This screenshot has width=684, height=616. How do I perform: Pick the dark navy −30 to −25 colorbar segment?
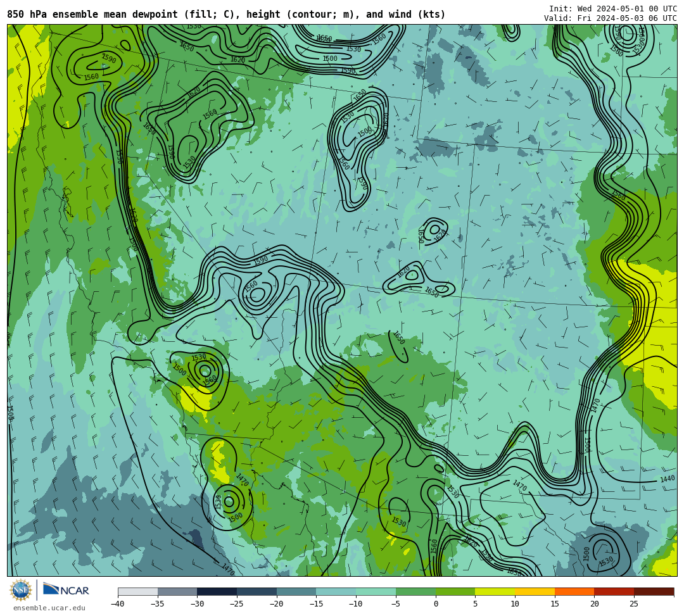(217, 591)
